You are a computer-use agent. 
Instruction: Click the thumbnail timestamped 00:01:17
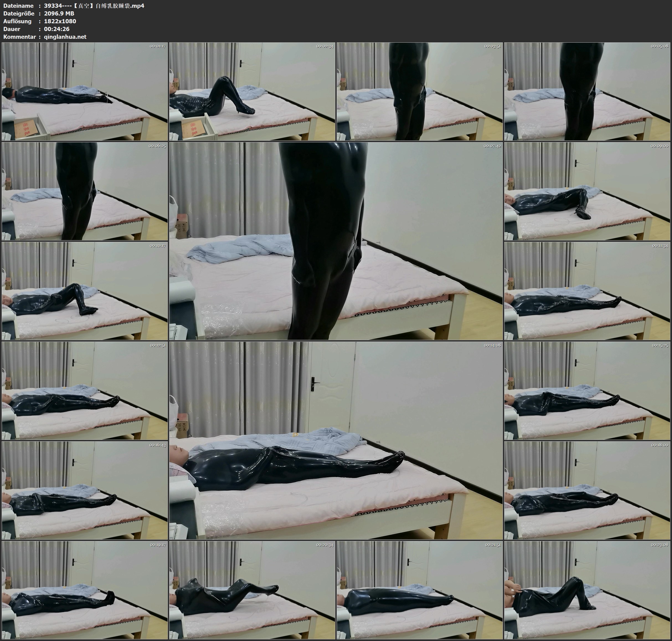pos(85,91)
